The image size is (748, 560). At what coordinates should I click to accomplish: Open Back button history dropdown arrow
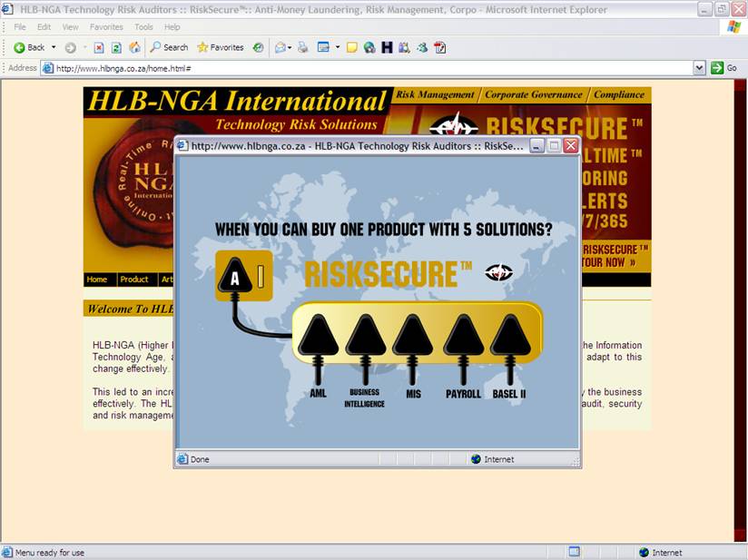[x=54, y=47]
